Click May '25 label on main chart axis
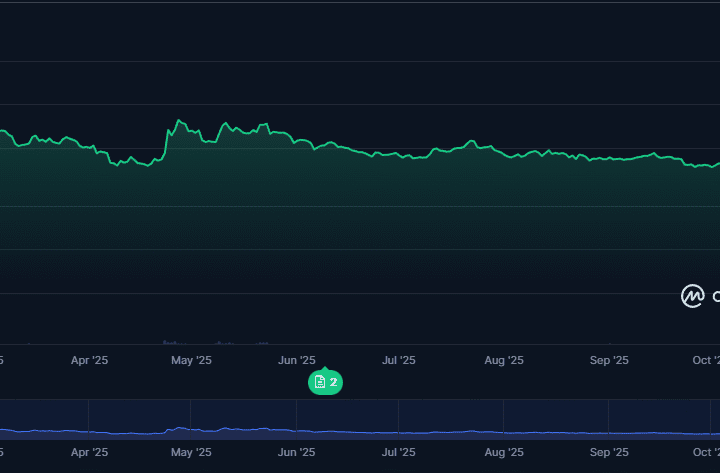720x473 pixels. (x=191, y=360)
